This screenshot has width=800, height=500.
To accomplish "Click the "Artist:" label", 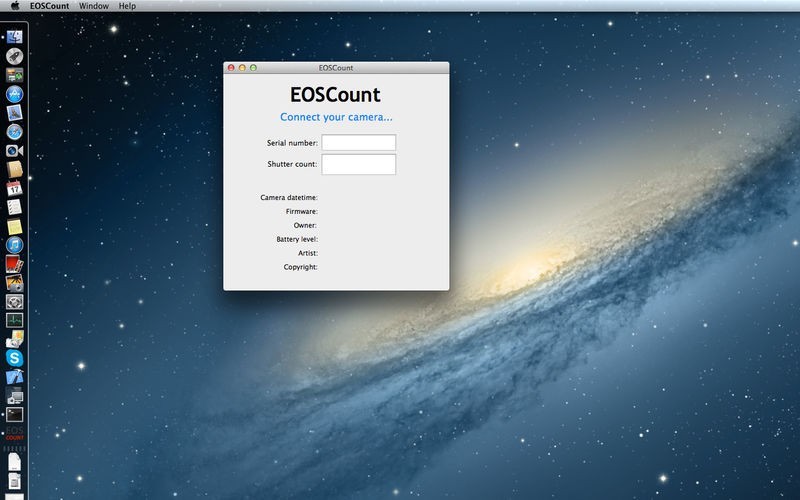I will [308, 253].
